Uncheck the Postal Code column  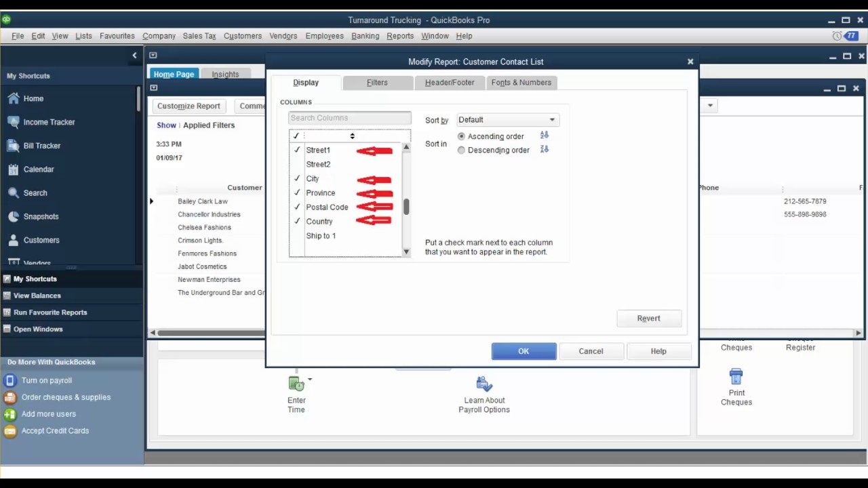pos(297,207)
